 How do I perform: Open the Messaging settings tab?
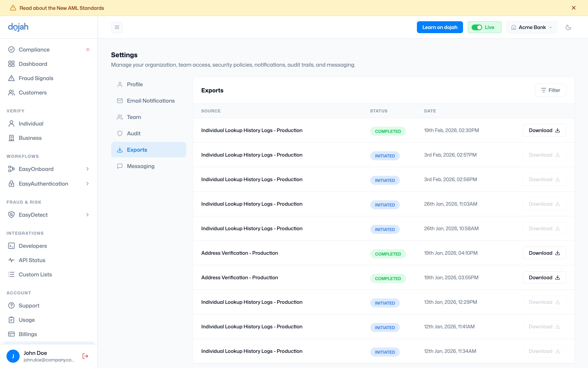148,166
